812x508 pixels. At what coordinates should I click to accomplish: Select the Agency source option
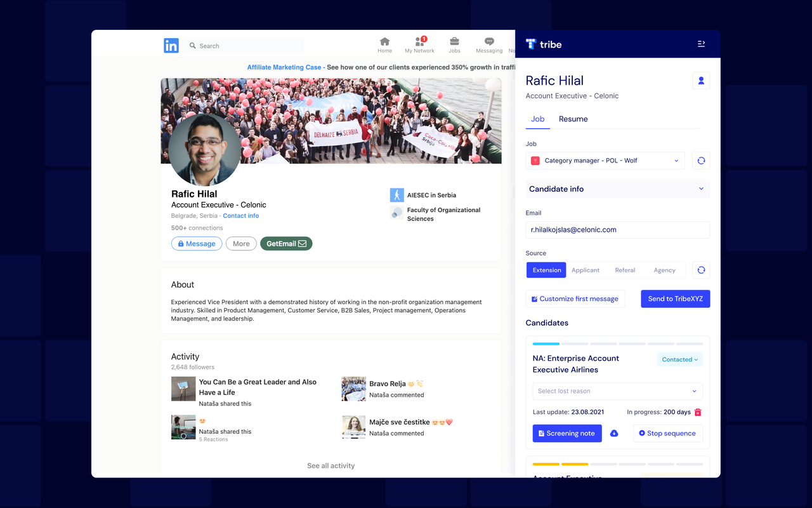point(664,270)
